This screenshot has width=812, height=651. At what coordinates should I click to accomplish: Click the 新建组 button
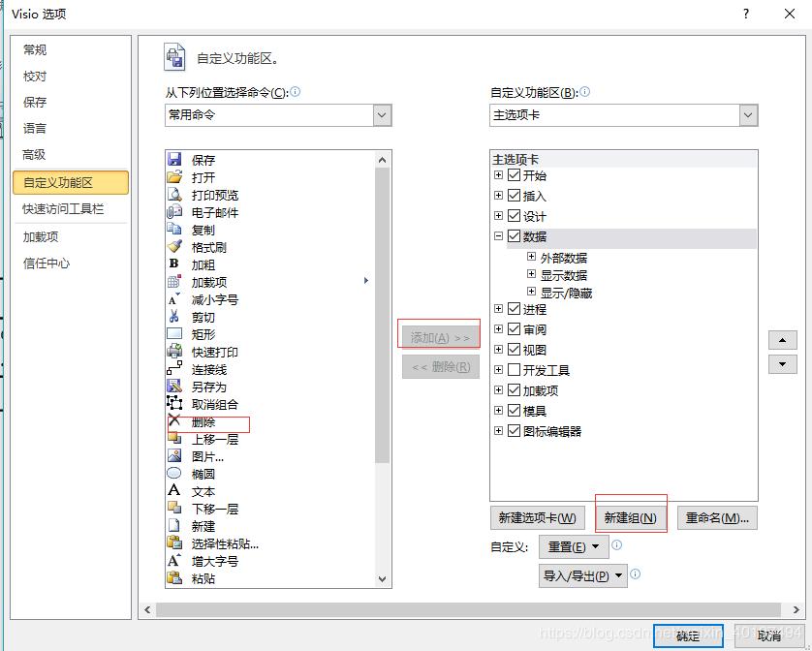[630, 517]
